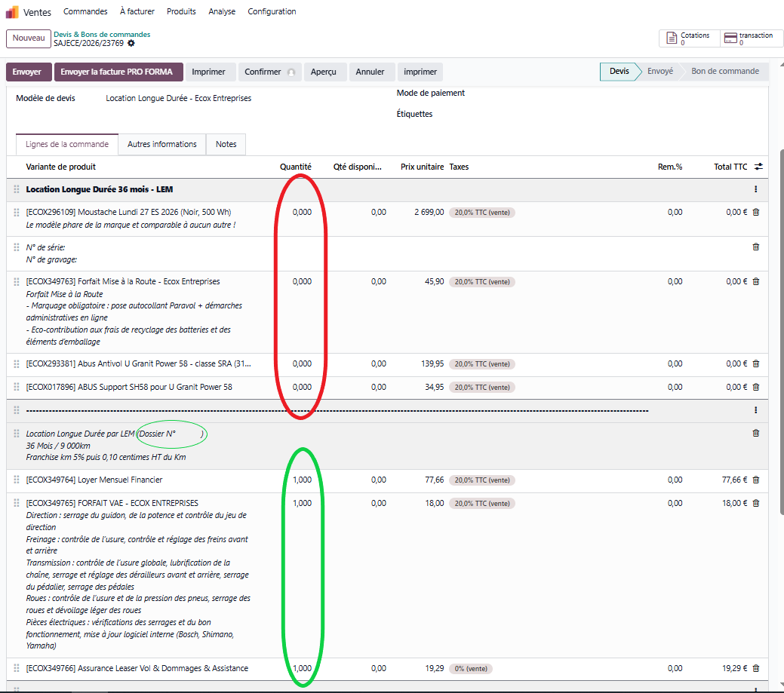Delete the ABUS Support SH58 line
The height and width of the screenshot is (693, 784).
(756, 388)
